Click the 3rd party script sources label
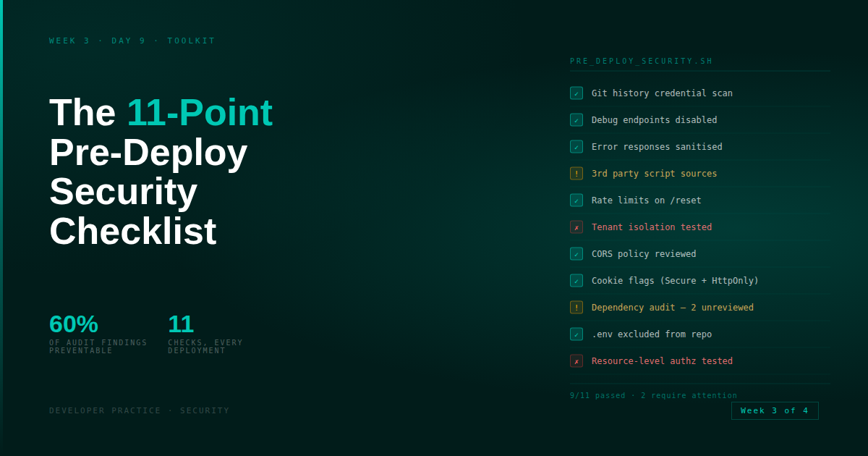The width and height of the screenshot is (868, 456). click(x=654, y=174)
